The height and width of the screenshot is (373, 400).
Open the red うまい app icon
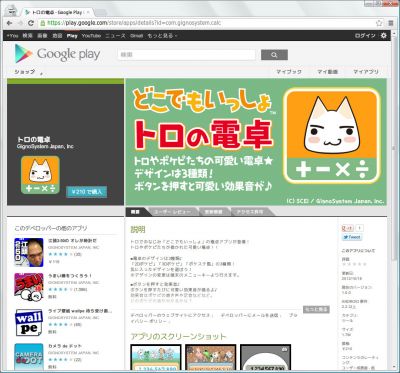(29, 287)
